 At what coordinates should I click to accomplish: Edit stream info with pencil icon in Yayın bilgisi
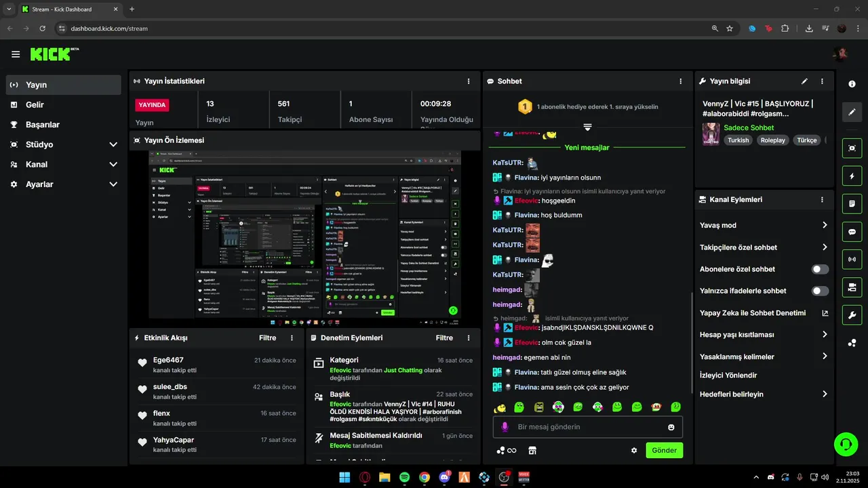(x=804, y=81)
